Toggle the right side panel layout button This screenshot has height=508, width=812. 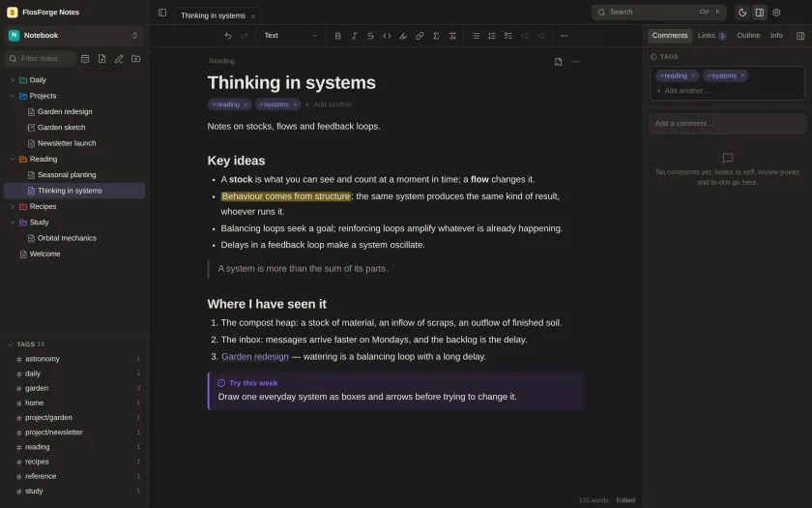pos(759,13)
